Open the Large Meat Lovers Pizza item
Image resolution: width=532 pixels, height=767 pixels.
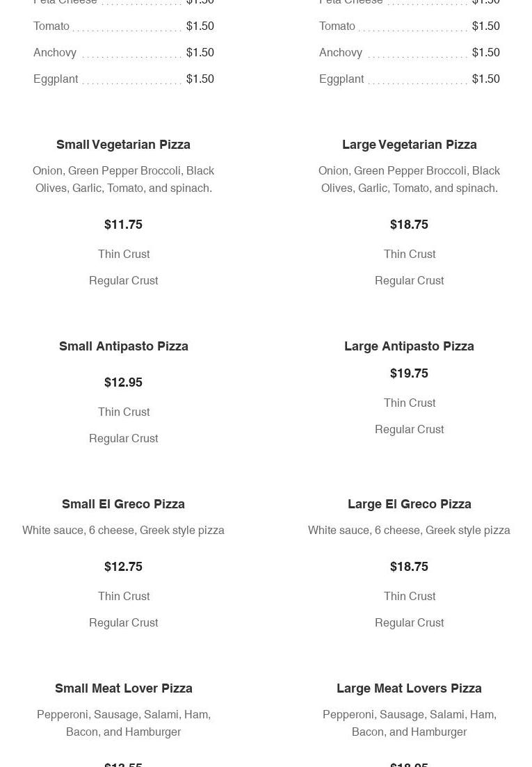(409, 688)
